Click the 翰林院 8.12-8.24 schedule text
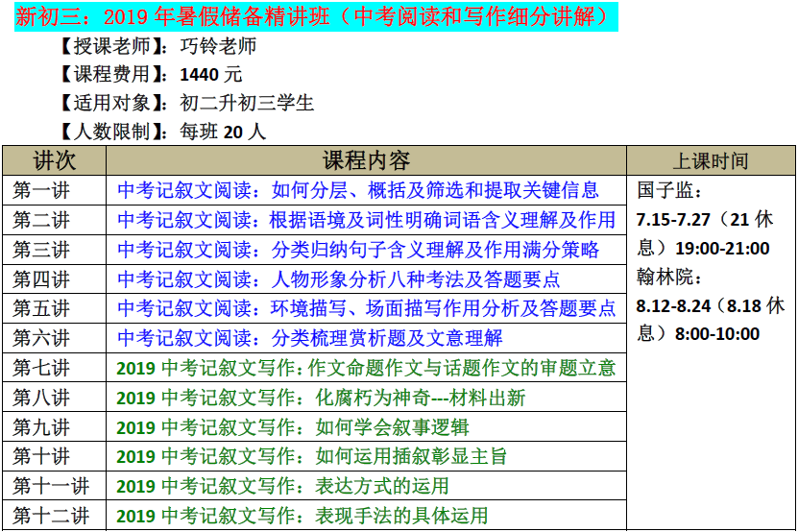798x532 pixels. pyautogui.click(x=711, y=305)
